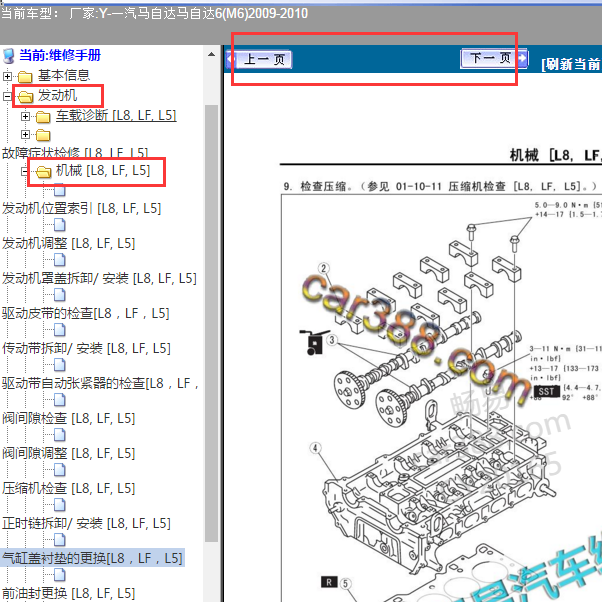Click document icon above 阀间隙检查
Viewport: 602px width, 602px height.
pos(60,400)
